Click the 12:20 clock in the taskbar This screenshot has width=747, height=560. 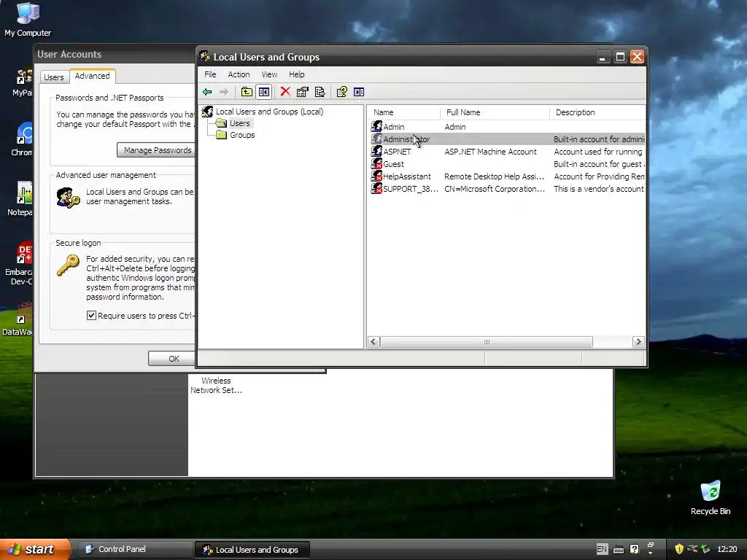click(727, 549)
